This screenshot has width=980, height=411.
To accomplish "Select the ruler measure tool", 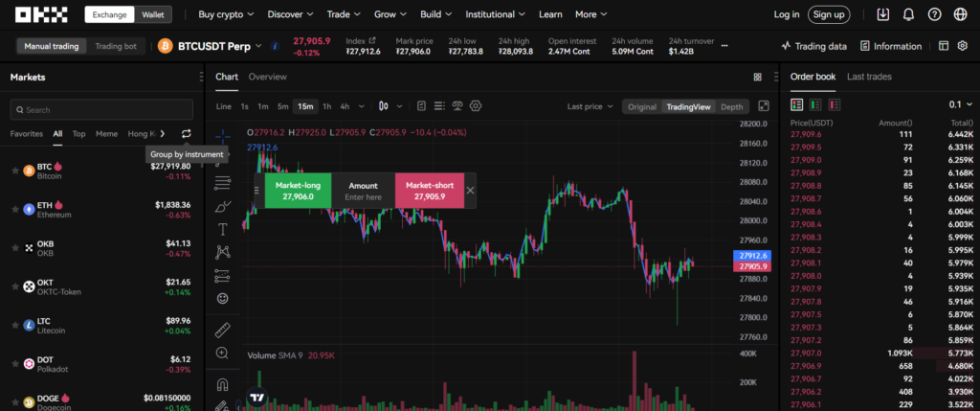I will pyautogui.click(x=222, y=330).
